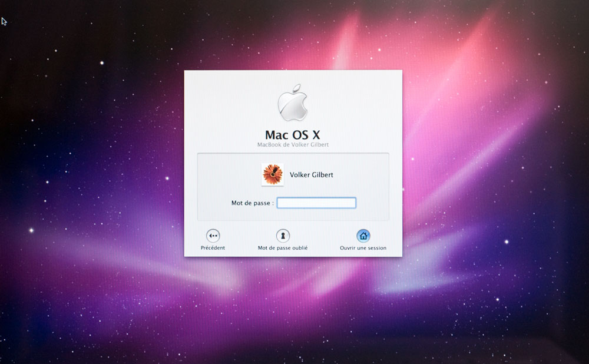Click the Précédent back arrow icon
The width and height of the screenshot is (589, 364).
point(213,236)
